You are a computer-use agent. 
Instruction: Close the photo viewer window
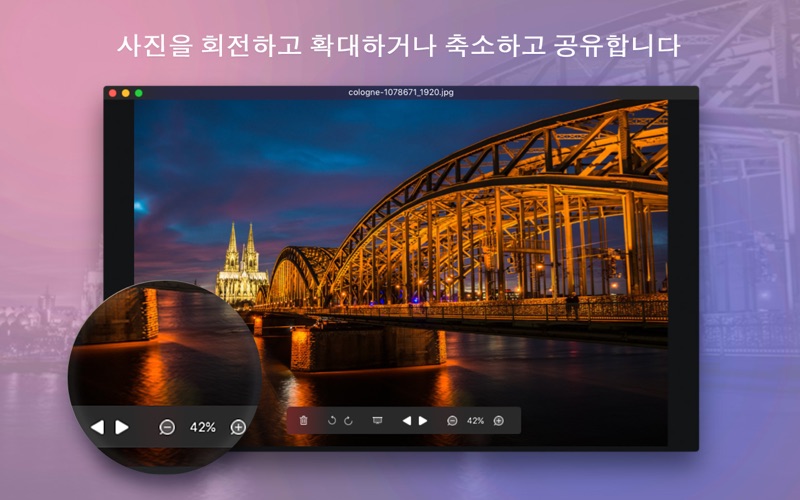coord(113,93)
